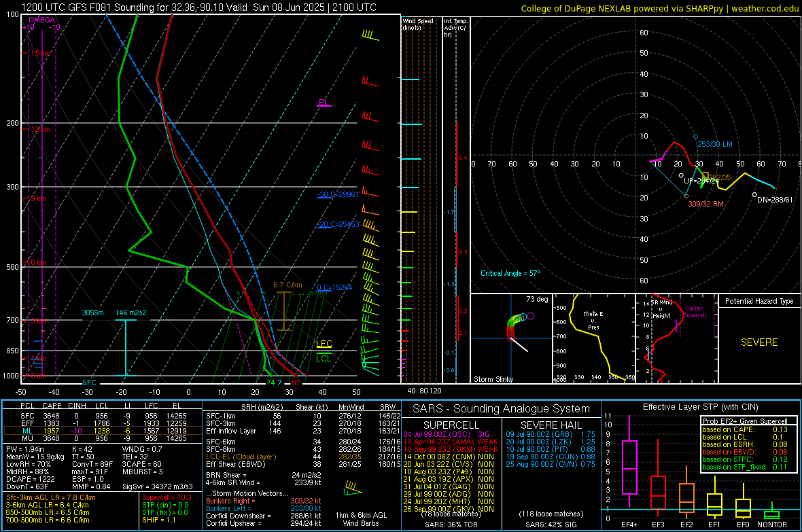Click the SARS: 42% SIG result
Viewport: 802px width, 532px height.
coord(551,525)
